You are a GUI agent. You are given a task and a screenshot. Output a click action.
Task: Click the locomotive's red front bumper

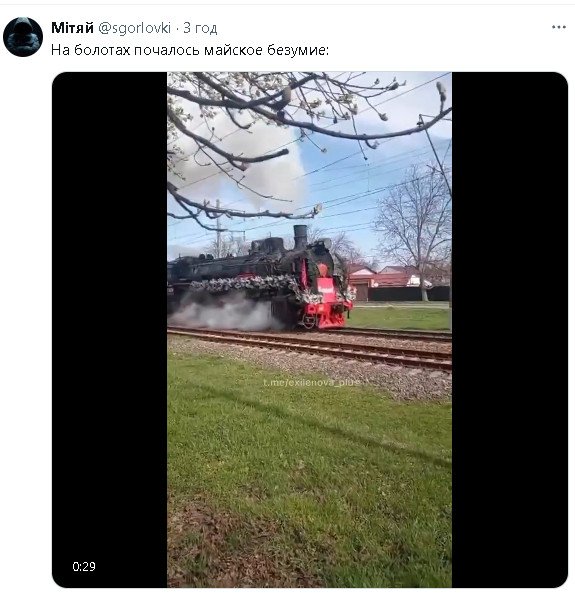pyautogui.click(x=329, y=315)
